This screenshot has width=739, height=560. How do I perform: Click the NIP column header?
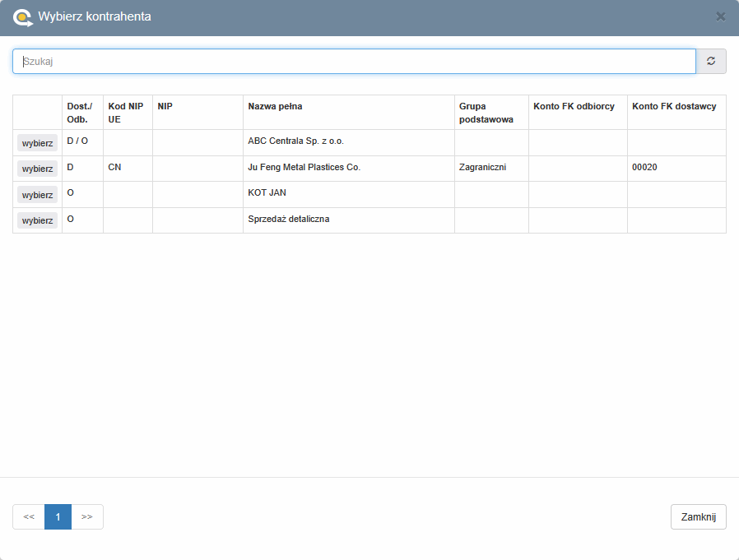pyautogui.click(x=165, y=106)
